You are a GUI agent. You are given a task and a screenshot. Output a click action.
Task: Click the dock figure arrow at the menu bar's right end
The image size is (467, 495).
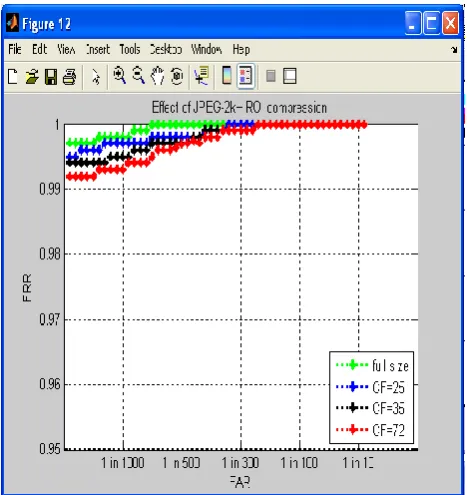click(x=454, y=50)
